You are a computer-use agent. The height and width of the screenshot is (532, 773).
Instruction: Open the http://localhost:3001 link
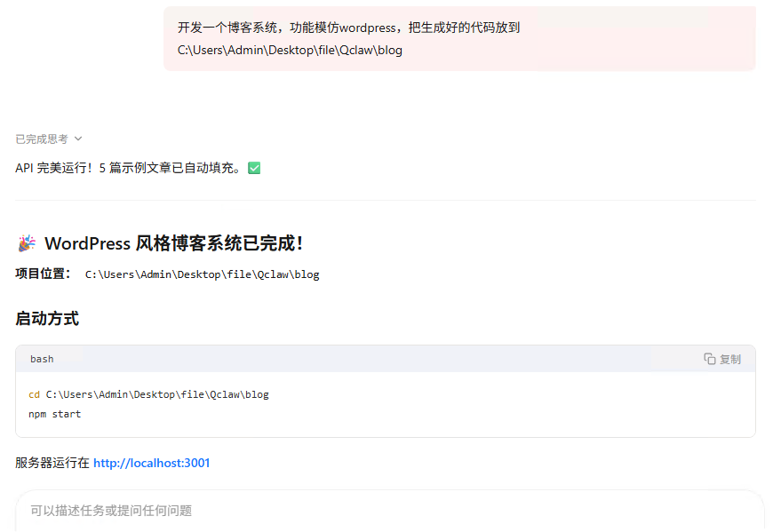click(x=151, y=463)
